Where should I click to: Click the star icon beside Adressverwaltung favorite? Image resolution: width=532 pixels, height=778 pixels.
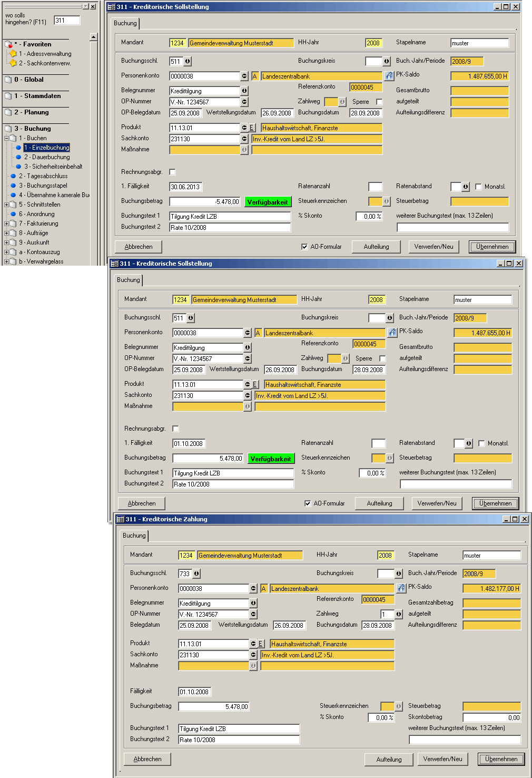click(x=13, y=54)
